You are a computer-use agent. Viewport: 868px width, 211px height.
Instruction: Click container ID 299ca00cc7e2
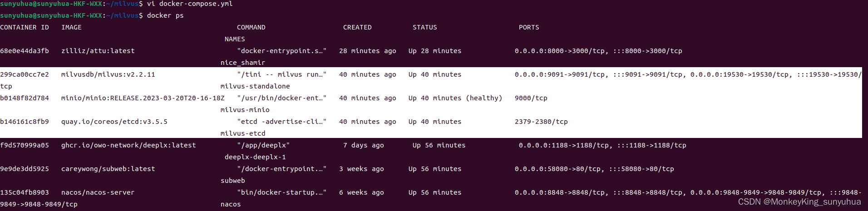[x=25, y=74]
